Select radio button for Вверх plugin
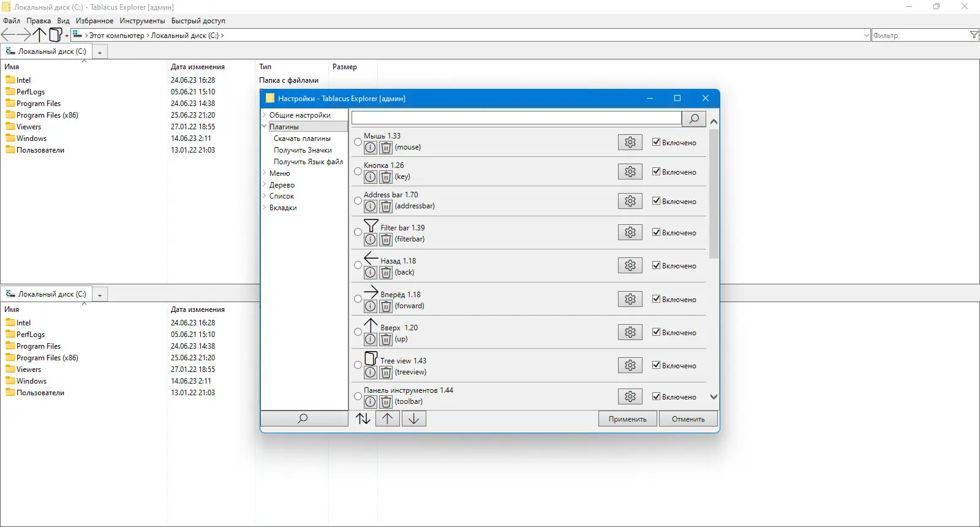This screenshot has width=980, height=527. coord(358,332)
